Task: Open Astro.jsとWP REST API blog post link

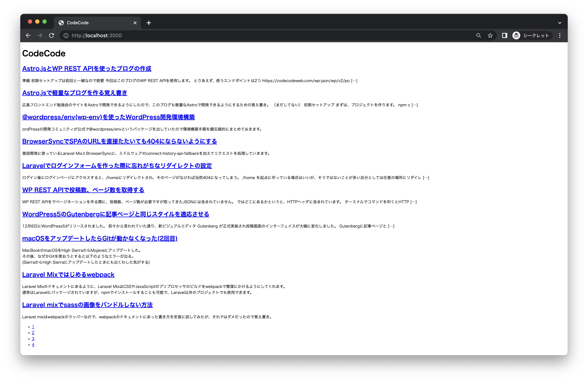Action: (87, 69)
